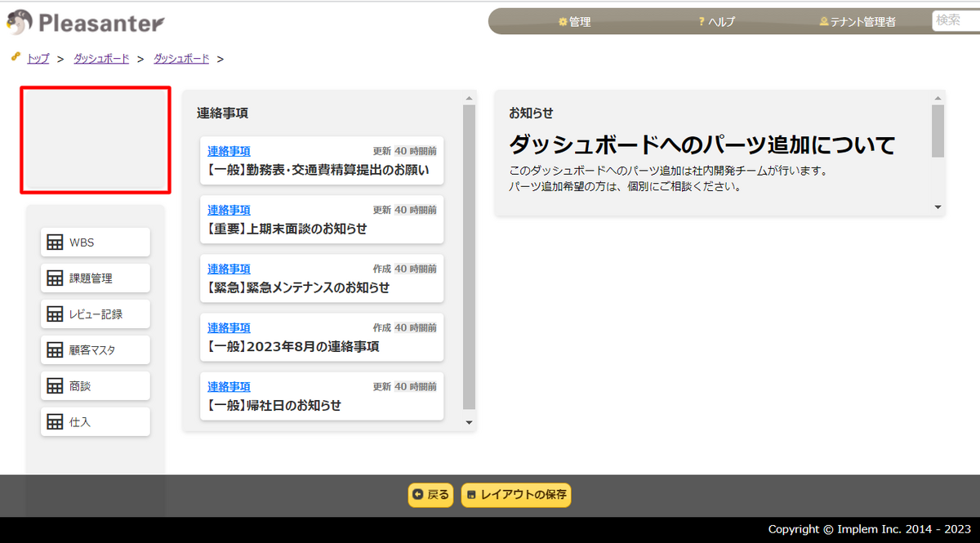Click the レビュー記録 table icon
Screen dimensions: 980x543
[x=53, y=314]
